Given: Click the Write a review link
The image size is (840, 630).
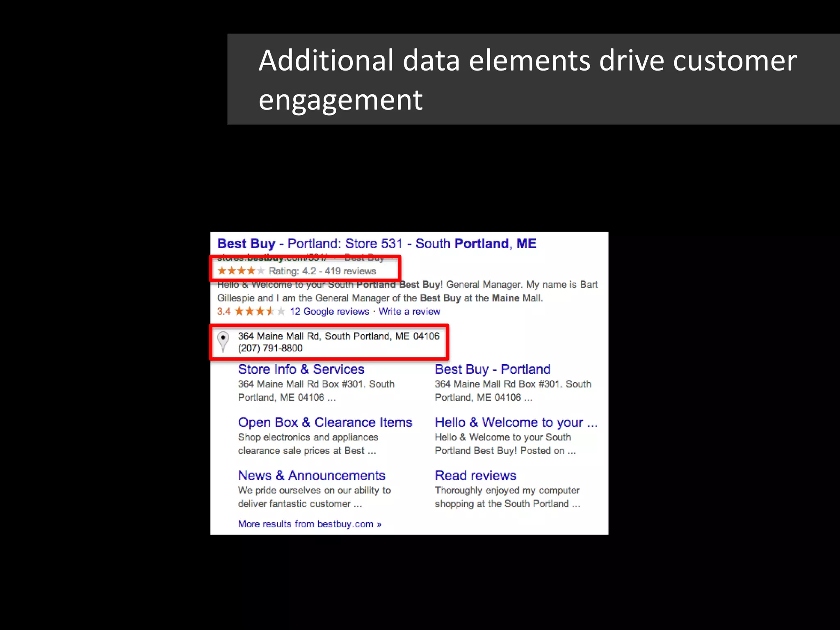Looking at the screenshot, I should (x=409, y=311).
